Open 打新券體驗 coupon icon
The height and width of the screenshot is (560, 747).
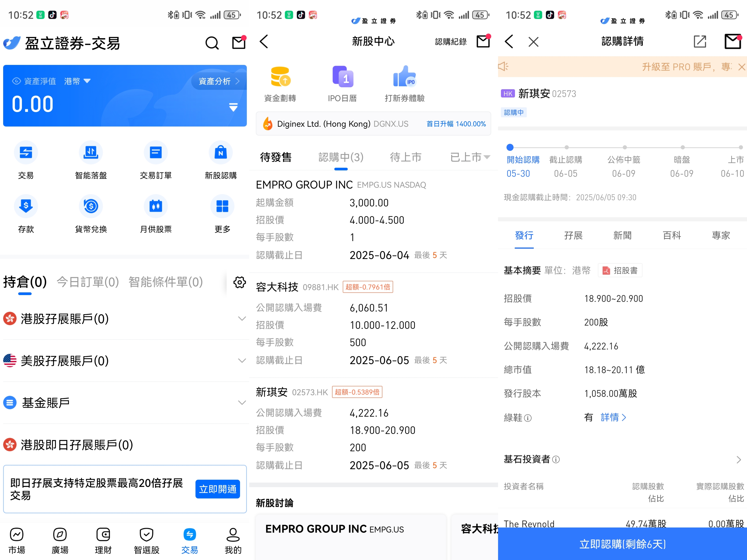coord(405,77)
